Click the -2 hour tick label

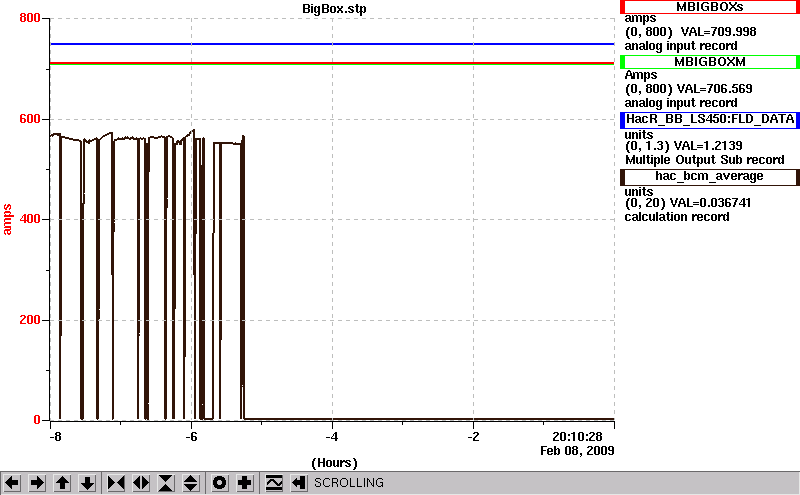point(473,437)
